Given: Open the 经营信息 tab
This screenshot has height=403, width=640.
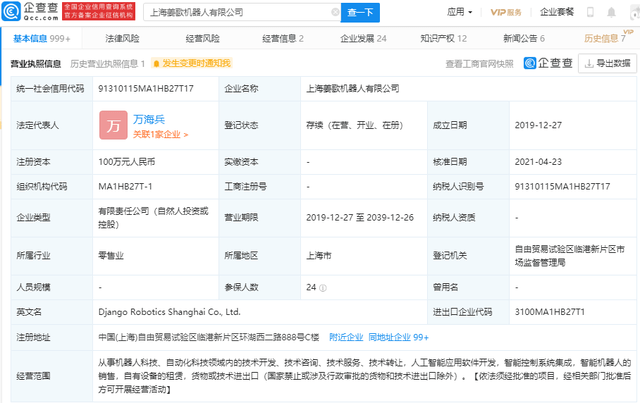Looking at the screenshot, I should coord(283,38).
